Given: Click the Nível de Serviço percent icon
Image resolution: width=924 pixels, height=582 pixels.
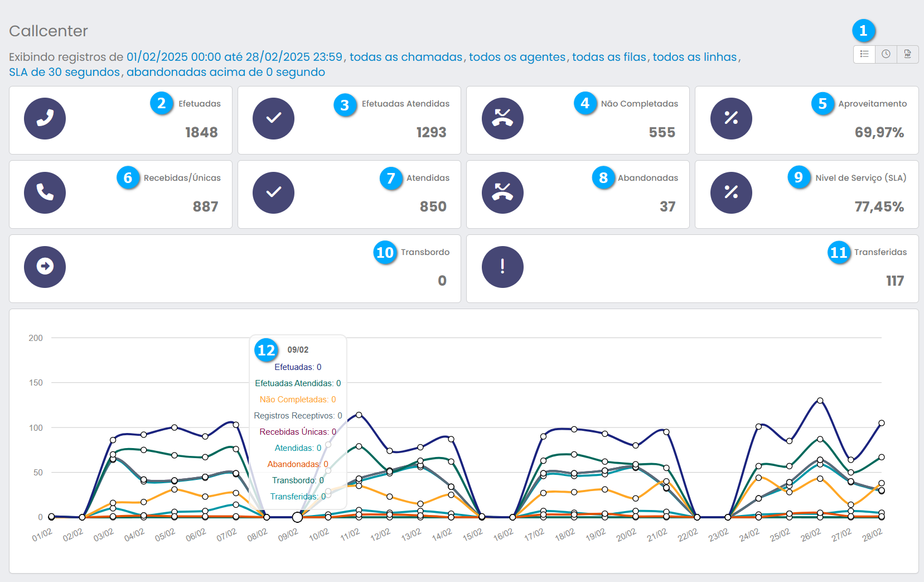Looking at the screenshot, I should click(x=731, y=193).
